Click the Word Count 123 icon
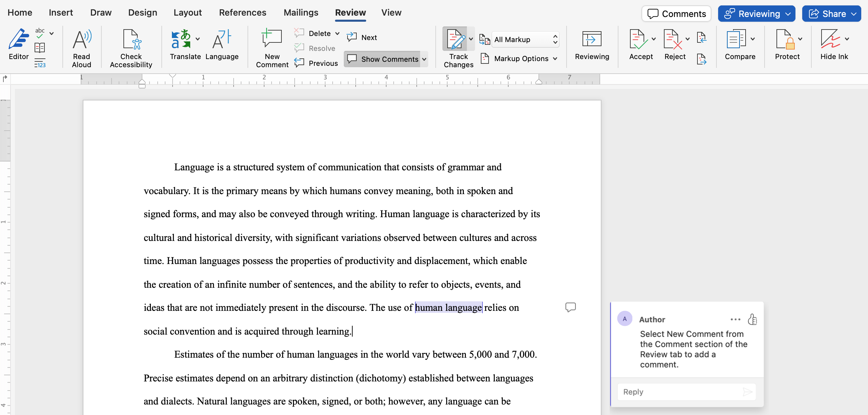The height and width of the screenshot is (415, 868). 40,63
